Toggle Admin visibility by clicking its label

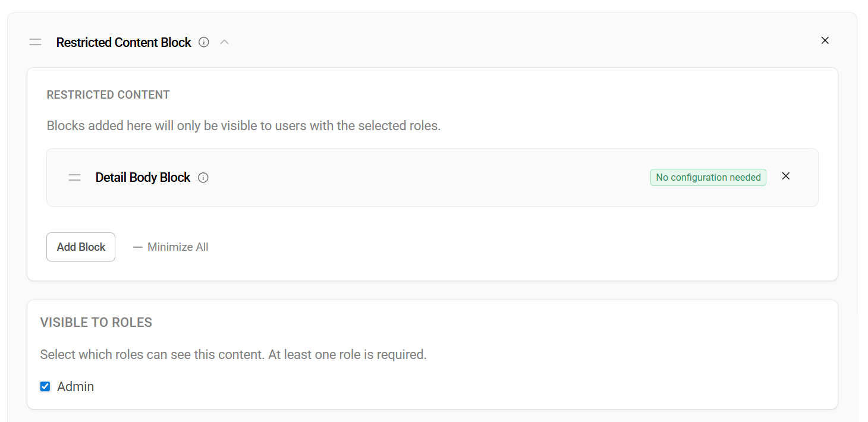coord(76,386)
